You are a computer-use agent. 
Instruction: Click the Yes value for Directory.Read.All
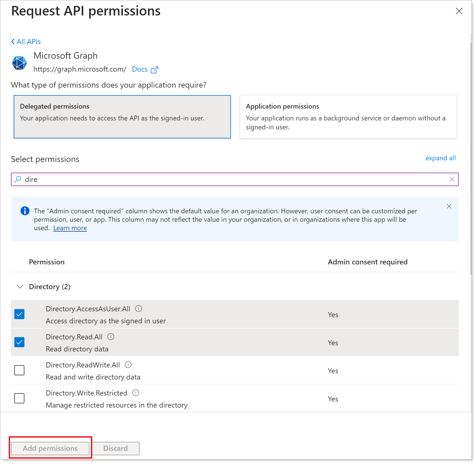coord(333,343)
